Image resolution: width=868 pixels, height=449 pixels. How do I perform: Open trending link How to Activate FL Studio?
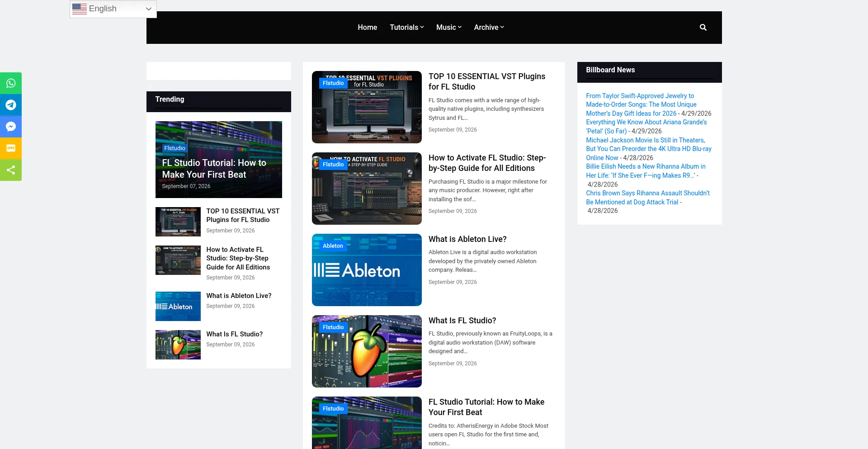pyautogui.click(x=238, y=258)
